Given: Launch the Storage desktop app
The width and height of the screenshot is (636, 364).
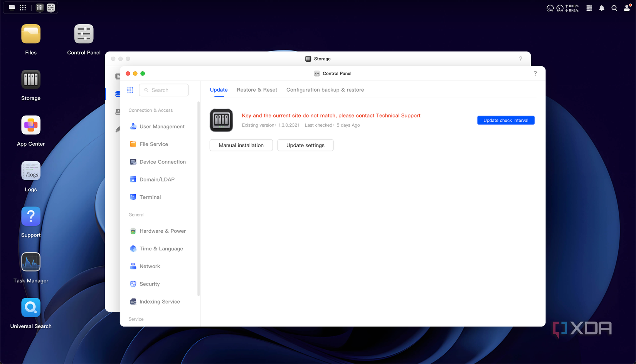Looking at the screenshot, I should [x=31, y=80].
